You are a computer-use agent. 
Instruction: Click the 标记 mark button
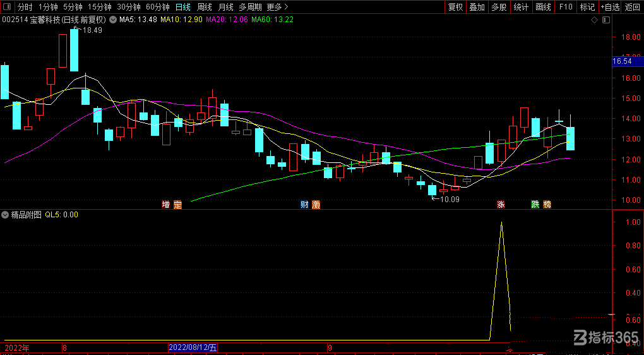pyautogui.click(x=587, y=7)
